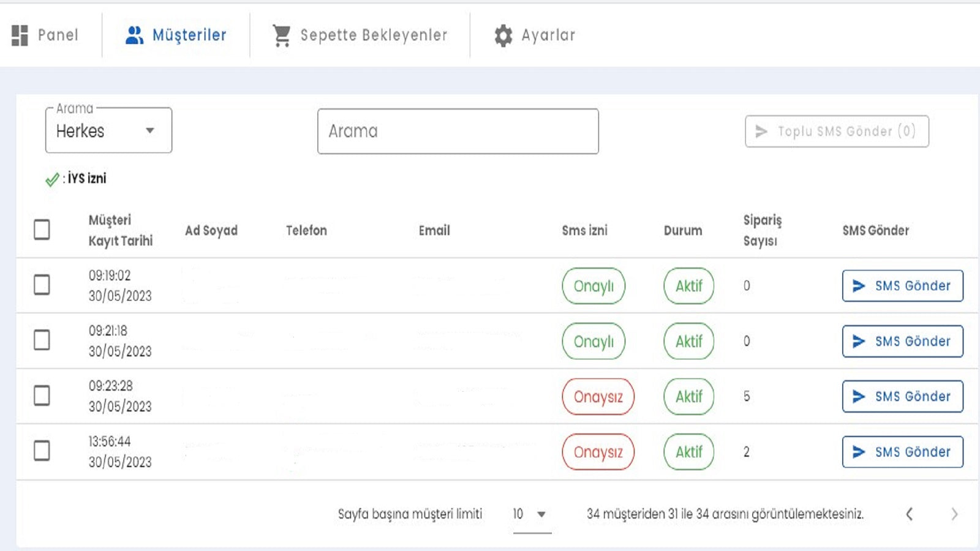Open the Sepette Bekleyenler tab
Image resolution: width=980 pixels, height=551 pixels.
[x=360, y=35]
